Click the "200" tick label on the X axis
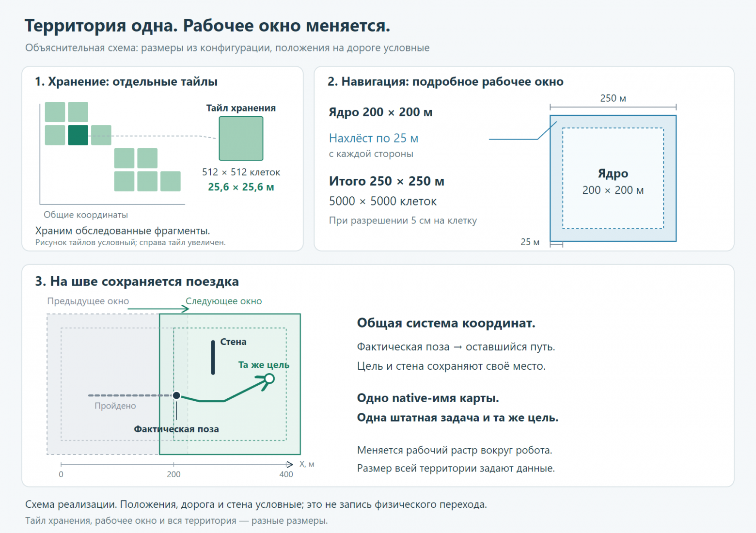Screen dimensions: 756x533 [173, 474]
